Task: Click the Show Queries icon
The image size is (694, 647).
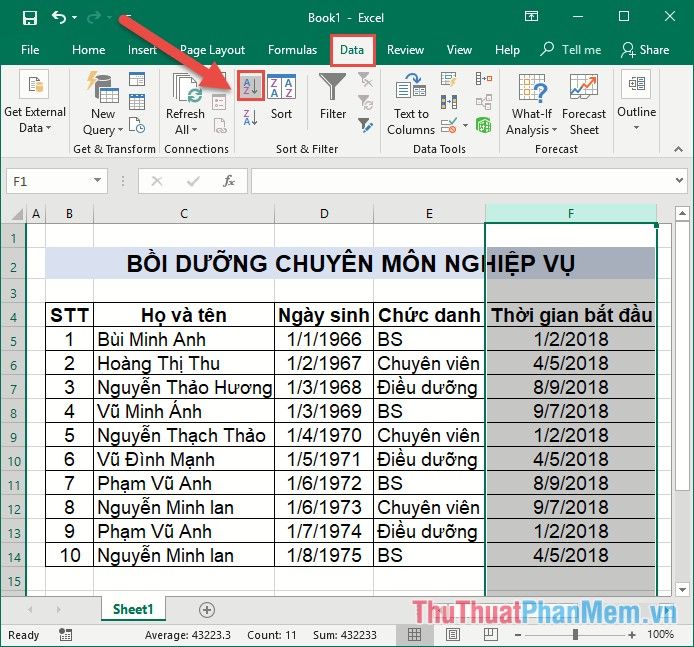Action: 137,80
